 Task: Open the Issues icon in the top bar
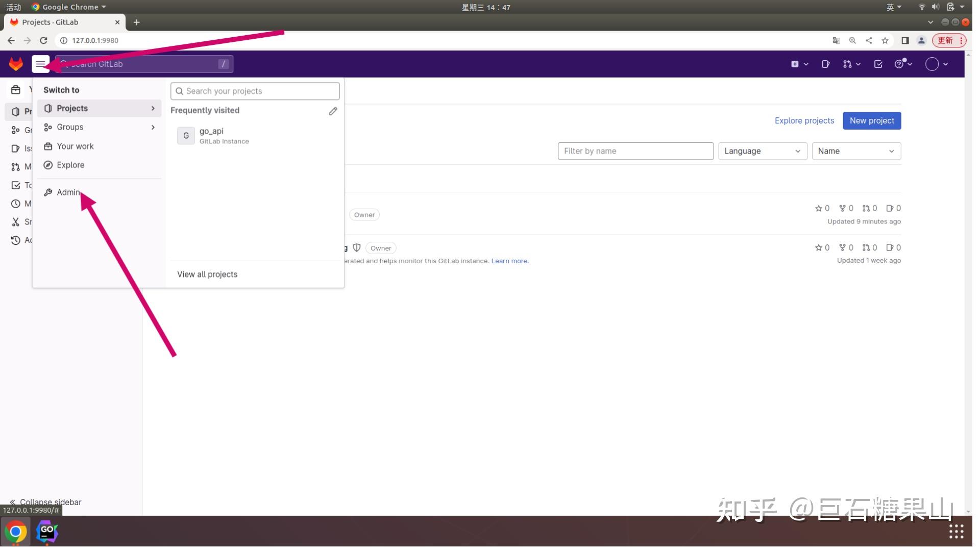point(825,64)
